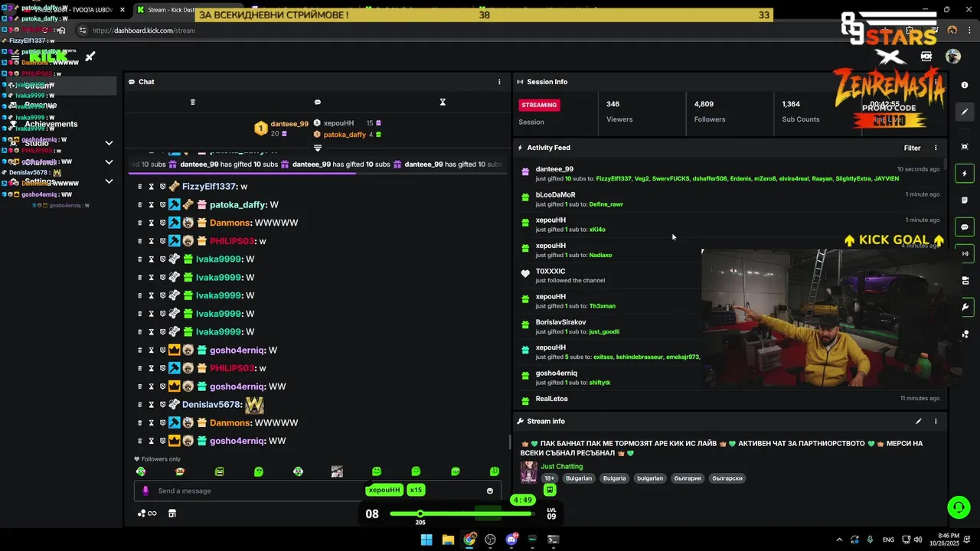Open the emoji picker in message box
The width and height of the screenshot is (980, 551).
490,491
